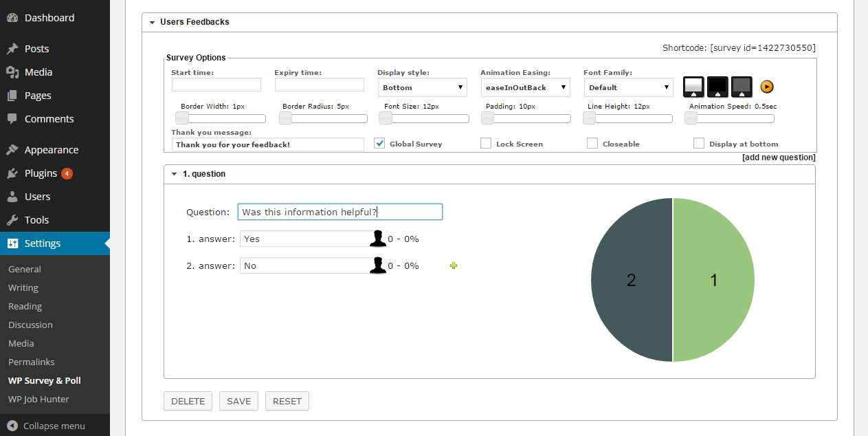Open the gray color picker swatch
The width and height of the screenshot is (868, 436).
coord(742,87)
